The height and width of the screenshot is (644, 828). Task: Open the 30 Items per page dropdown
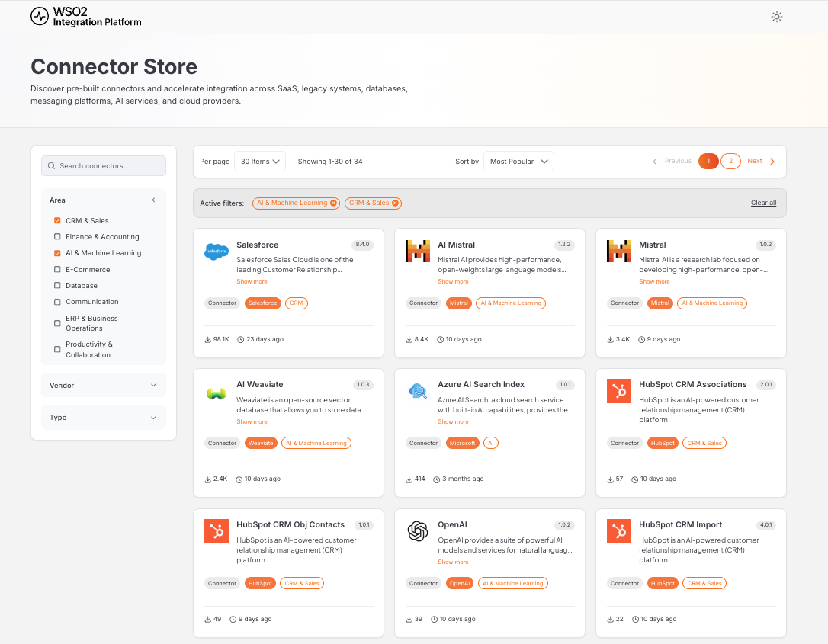click(260, 162)
